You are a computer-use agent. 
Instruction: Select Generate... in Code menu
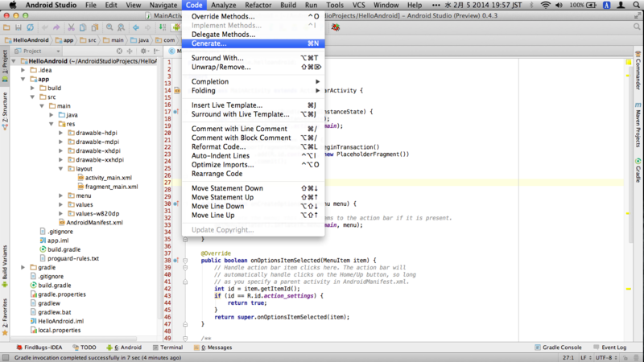point(253,43)
